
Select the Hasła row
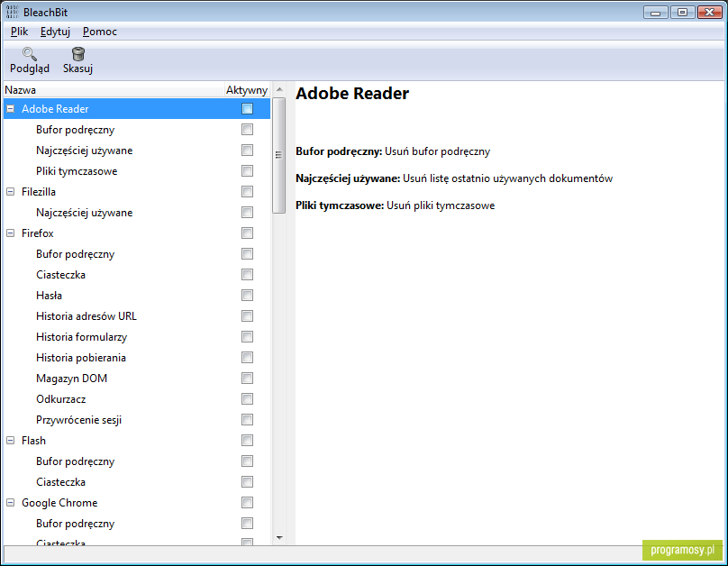point(137,296)
